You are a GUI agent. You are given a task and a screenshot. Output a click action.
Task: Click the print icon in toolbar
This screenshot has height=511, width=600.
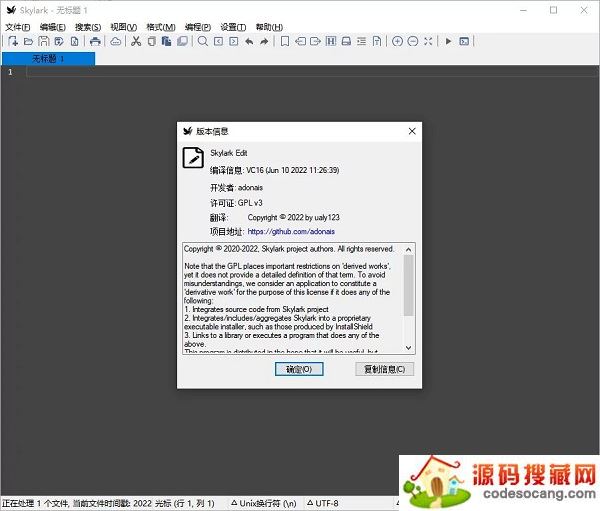coord(95,41)
